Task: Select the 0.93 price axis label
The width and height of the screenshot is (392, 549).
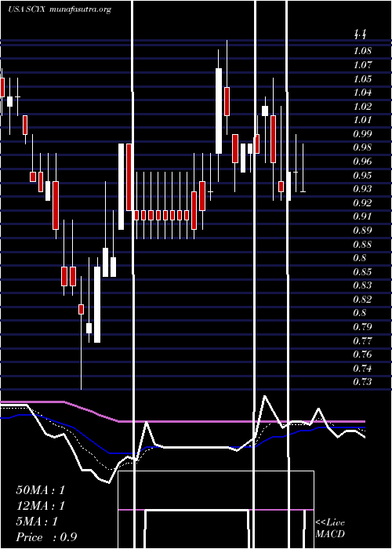Action: point(362,189)
